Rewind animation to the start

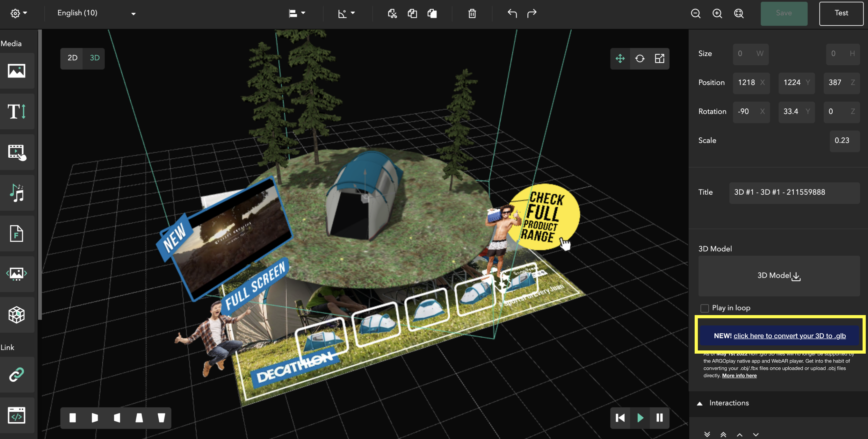(620, 418)
